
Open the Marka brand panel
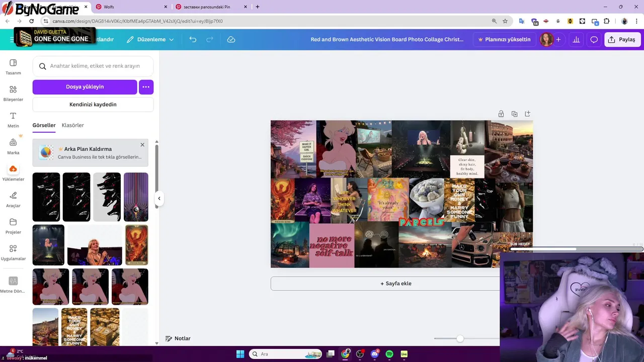pyautogui.click(x=13, y=146)
